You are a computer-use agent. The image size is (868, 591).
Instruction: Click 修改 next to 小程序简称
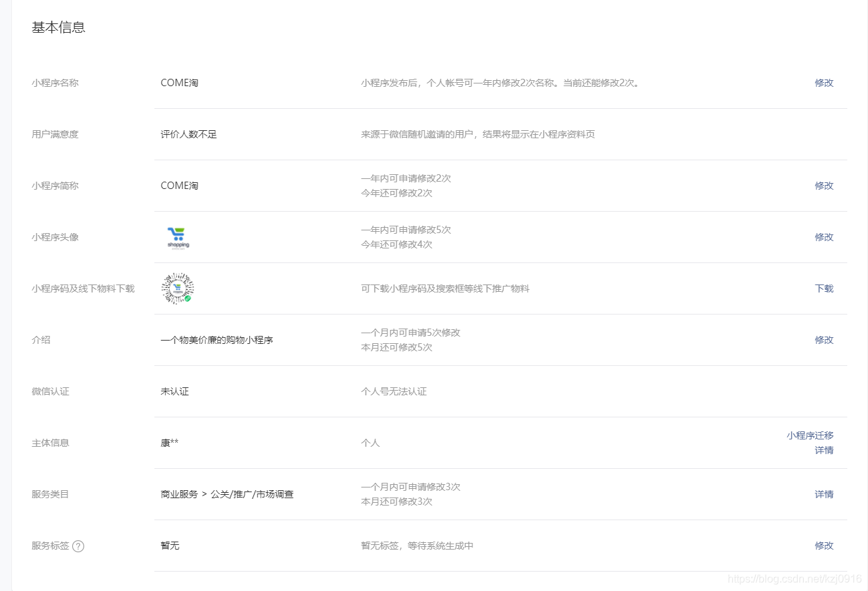click(x=823, y=186)
